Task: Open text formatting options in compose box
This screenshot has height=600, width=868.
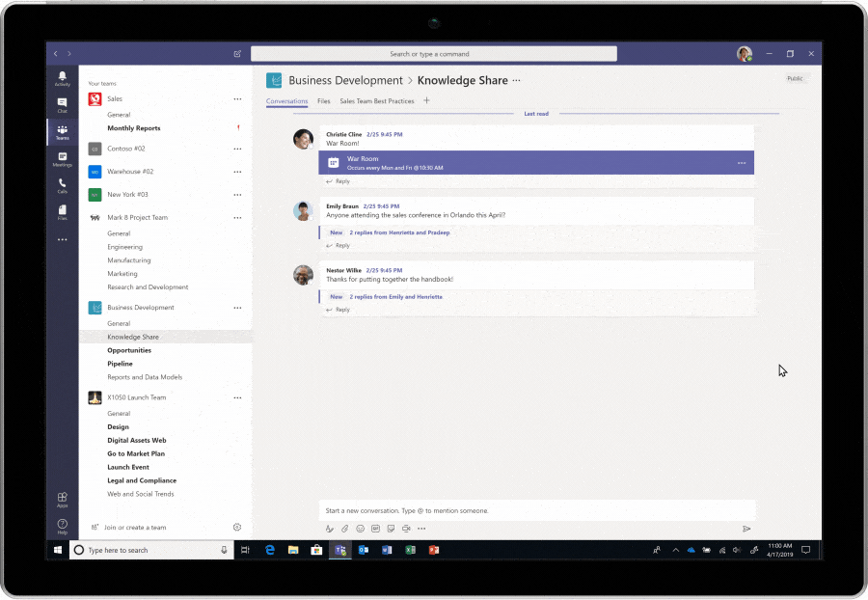Action: (329, 529)
